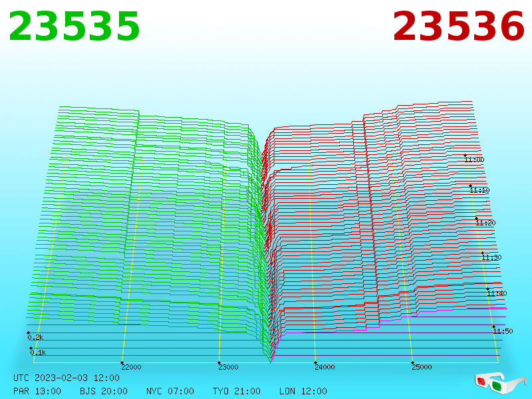Click the 11:30 time axis marker

491,257
